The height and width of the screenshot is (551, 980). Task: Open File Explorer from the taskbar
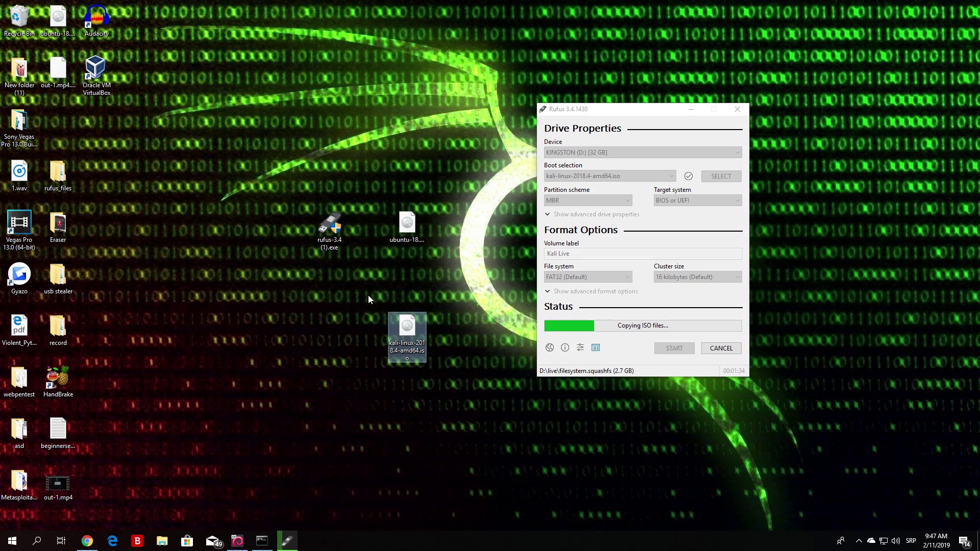point(162,541)
